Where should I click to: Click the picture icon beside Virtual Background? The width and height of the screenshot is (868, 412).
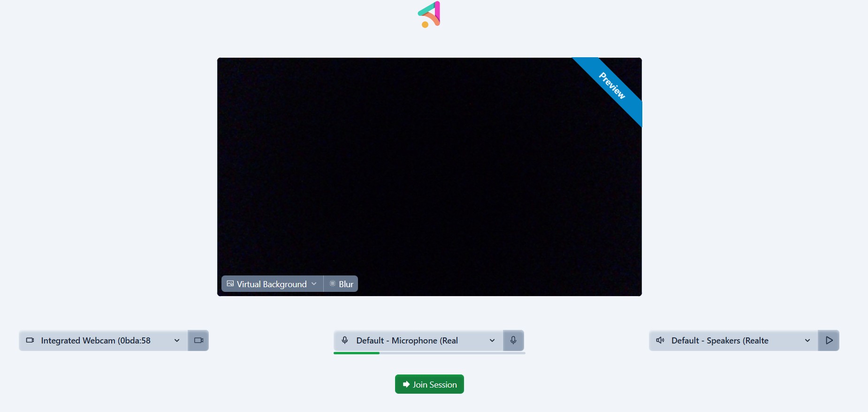[230, 284]
